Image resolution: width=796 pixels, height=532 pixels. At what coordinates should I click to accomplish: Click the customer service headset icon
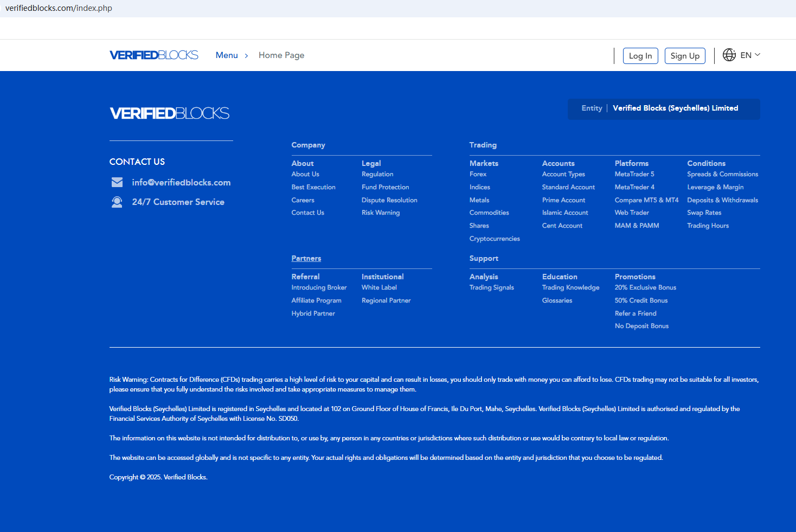tap(117, 202)
